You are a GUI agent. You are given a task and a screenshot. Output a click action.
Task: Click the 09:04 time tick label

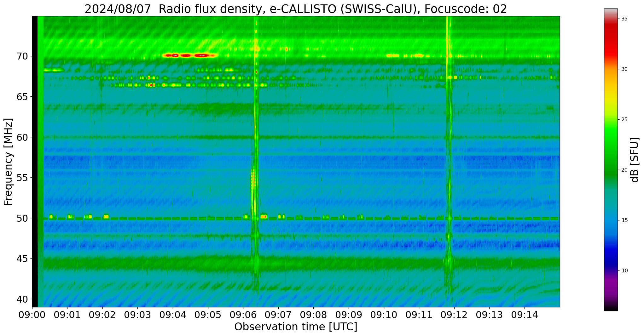click(173, 315)
